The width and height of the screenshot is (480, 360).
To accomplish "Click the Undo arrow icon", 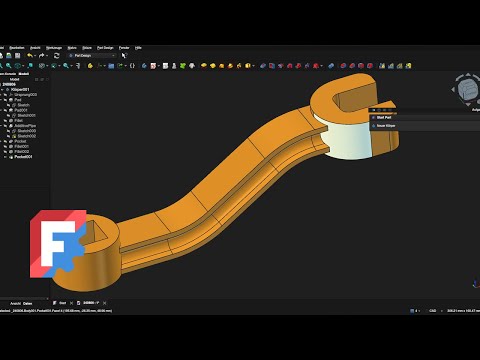I will (30, 55).
